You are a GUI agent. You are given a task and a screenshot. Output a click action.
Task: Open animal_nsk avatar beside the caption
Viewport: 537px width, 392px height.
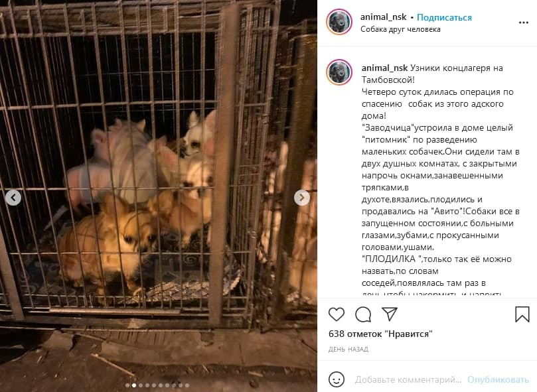pos(339,72)
